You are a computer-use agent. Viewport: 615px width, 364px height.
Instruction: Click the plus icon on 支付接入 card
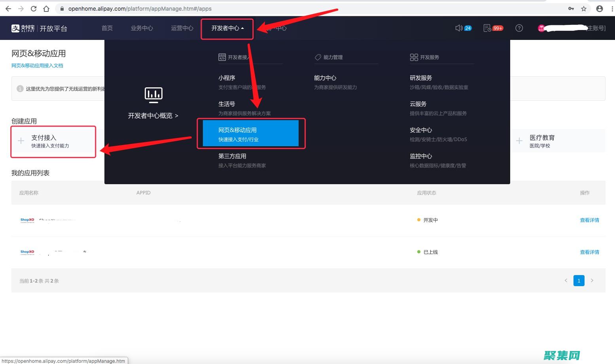coord(21,141)
